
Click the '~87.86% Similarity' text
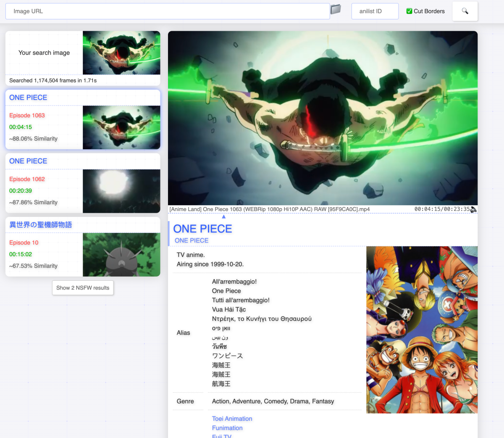coord(33,202)
